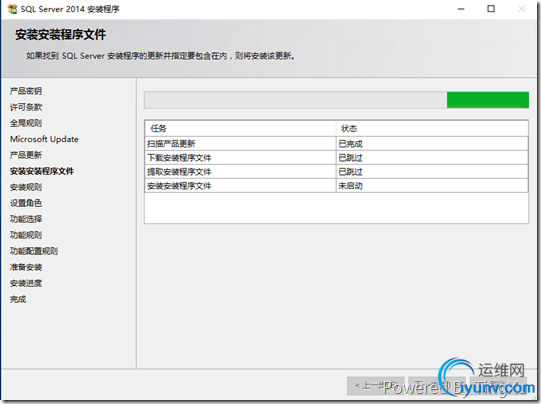
Task: Select the 全局规则 step in the sidebar
Action: click(26, 123)
